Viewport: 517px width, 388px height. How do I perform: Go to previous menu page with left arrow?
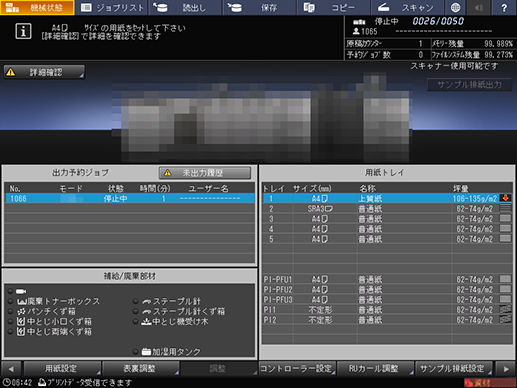tap(11, 369)
